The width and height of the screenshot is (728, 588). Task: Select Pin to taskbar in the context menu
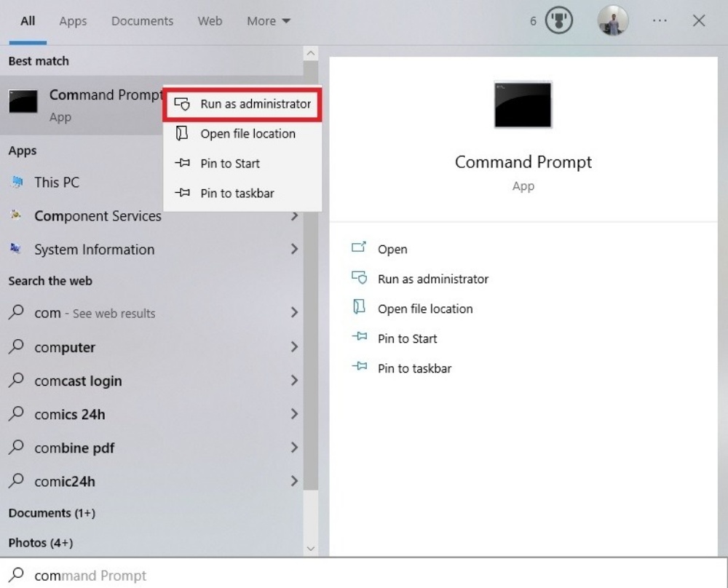pos(229,193)
